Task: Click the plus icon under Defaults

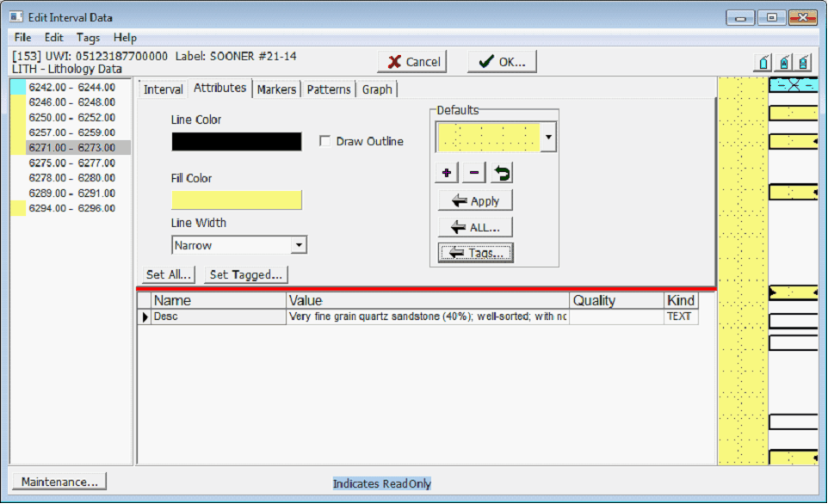Action: pyautogui.click(x=447, y=173)
